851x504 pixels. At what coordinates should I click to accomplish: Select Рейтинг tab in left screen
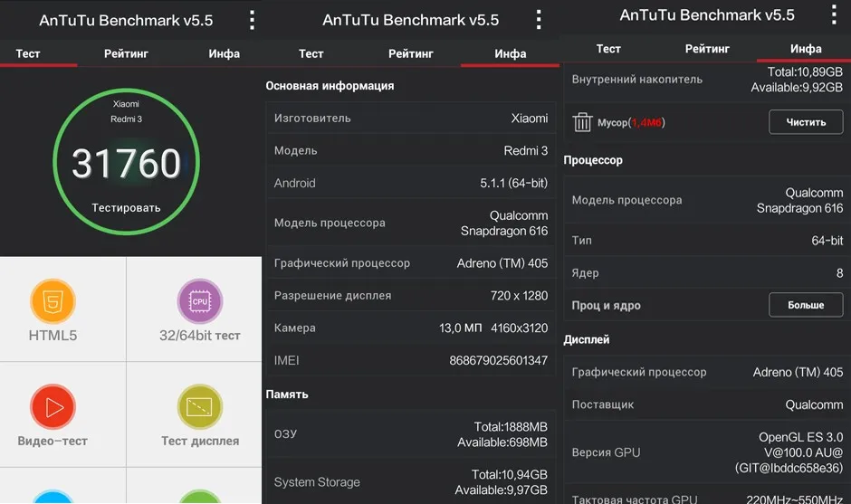coord(126,53)
